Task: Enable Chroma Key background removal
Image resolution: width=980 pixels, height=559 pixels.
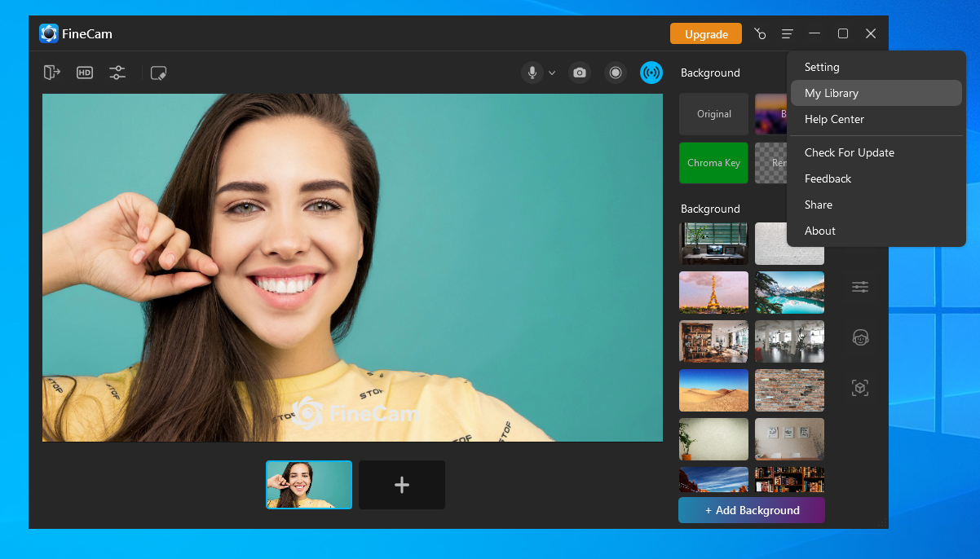Action: (x=713, y=163)
